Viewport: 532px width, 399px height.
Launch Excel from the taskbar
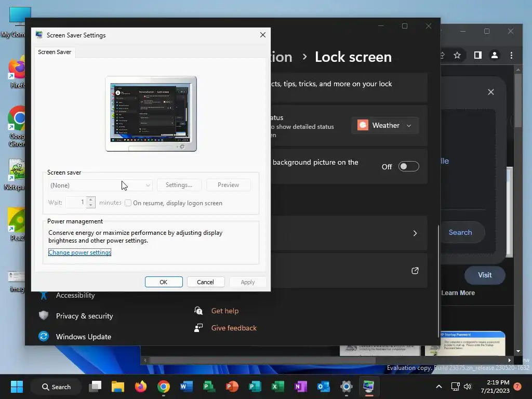(277, 387)
